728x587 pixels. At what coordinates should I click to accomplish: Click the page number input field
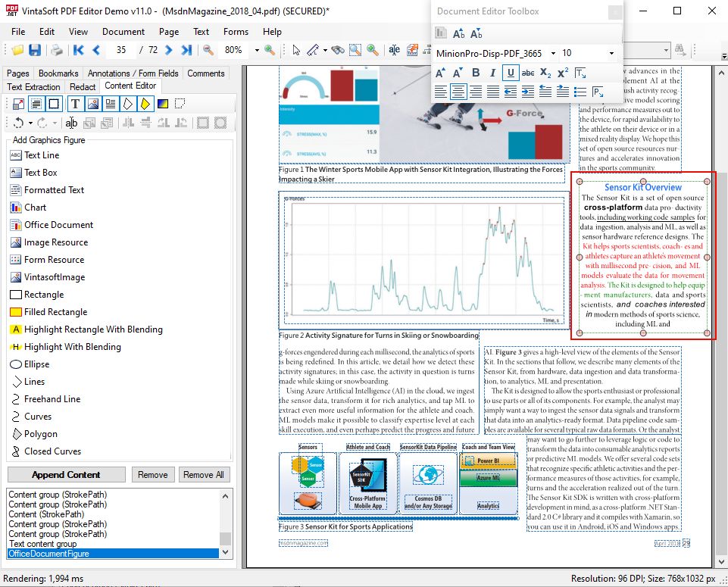coord(121,50)
